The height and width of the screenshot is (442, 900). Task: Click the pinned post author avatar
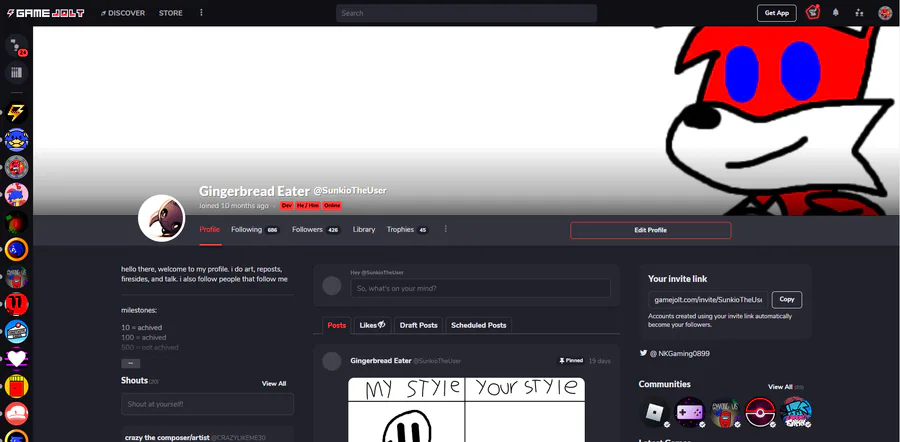332,361
